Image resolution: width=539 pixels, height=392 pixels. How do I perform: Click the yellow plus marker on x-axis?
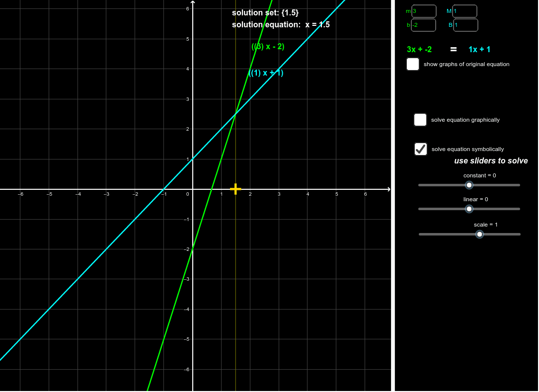click(235, 189)
